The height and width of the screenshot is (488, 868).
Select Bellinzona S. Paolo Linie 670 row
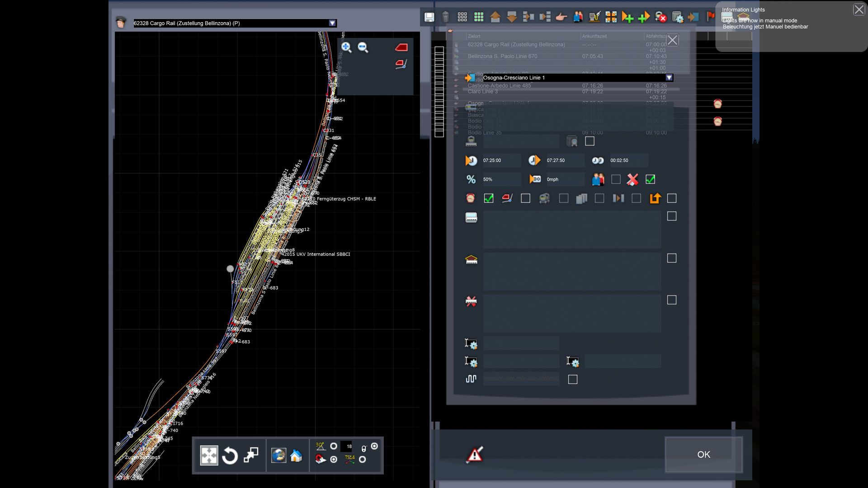(x=503, y=56)
